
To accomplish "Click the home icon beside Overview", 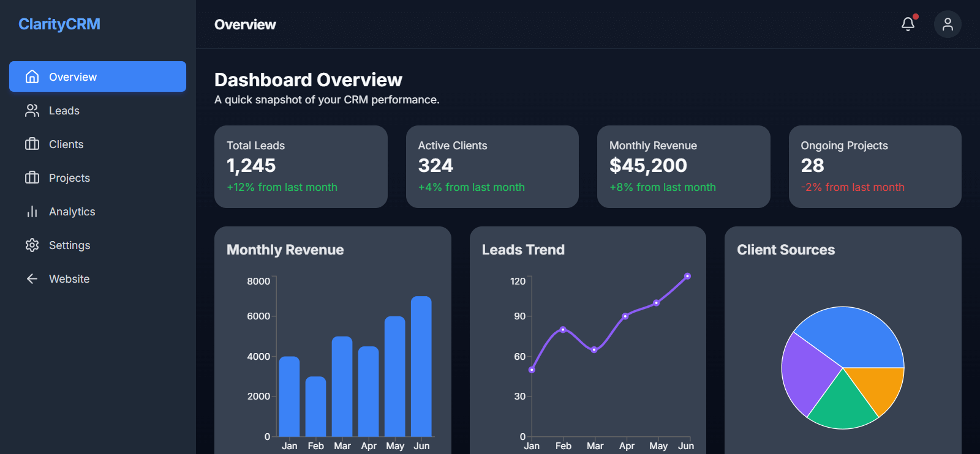I will click(x=32, y=76).
